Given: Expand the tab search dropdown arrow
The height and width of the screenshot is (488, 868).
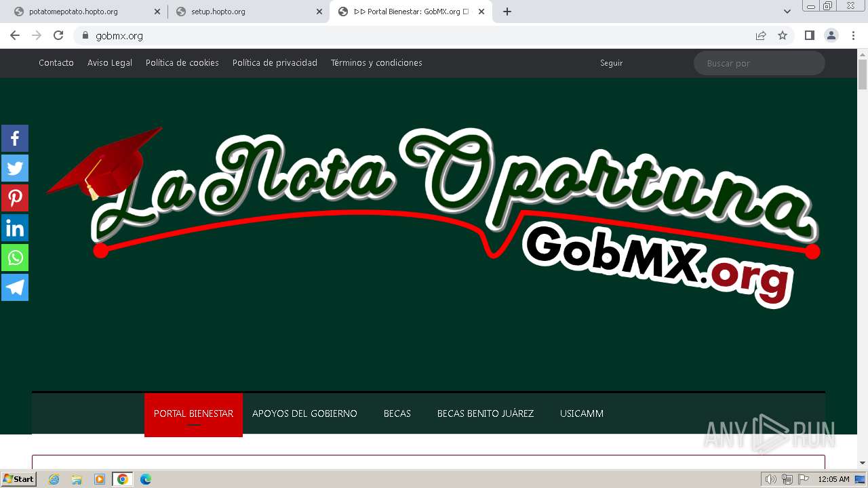Looking at the screenshot, I should point(787,12).
